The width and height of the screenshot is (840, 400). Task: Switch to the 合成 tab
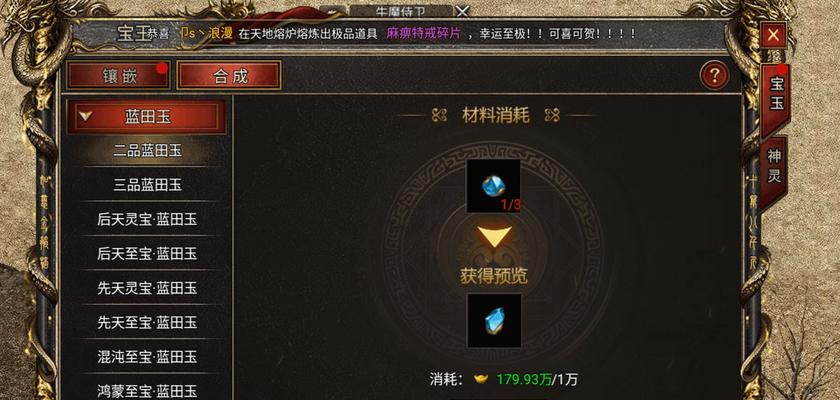pos(229,76)
